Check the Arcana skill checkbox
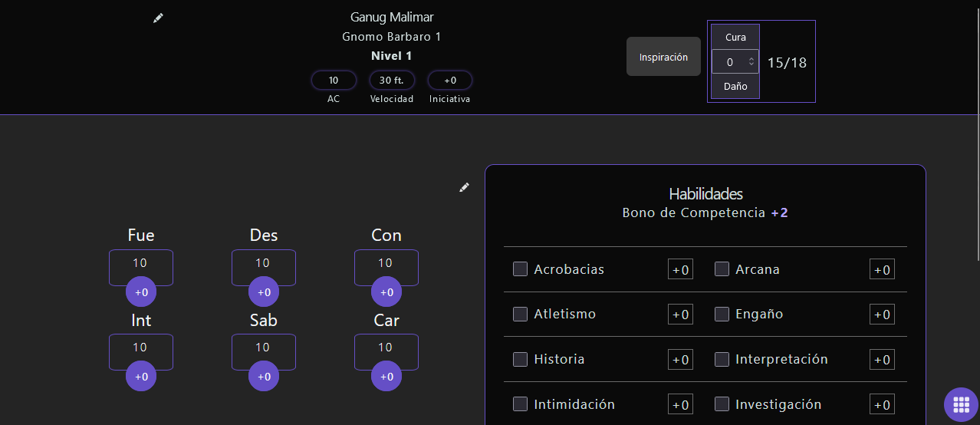 click(722, 269)
